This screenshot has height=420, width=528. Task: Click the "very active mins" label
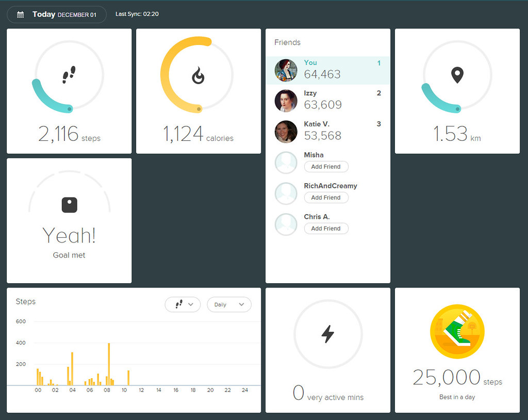(x=335, y=398)
